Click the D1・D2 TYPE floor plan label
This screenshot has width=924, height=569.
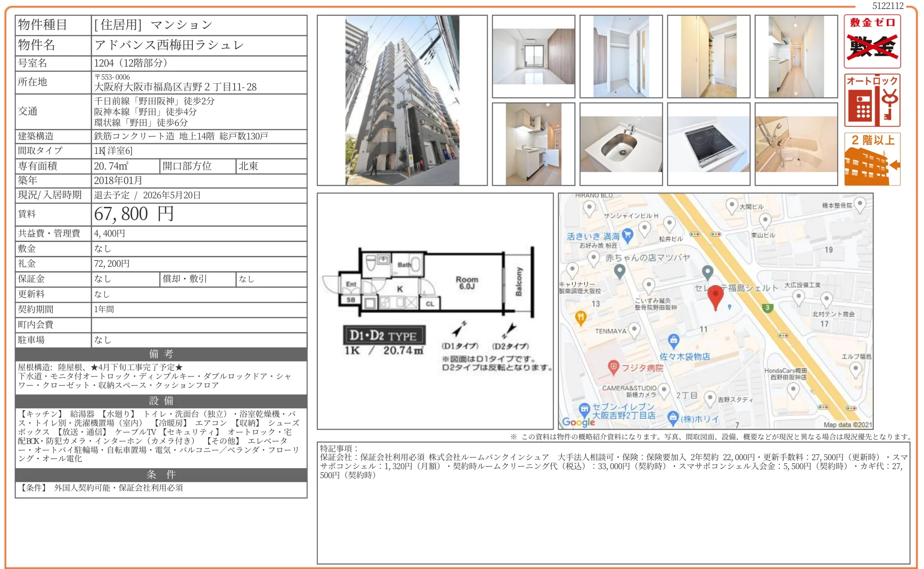click(383, 336)
